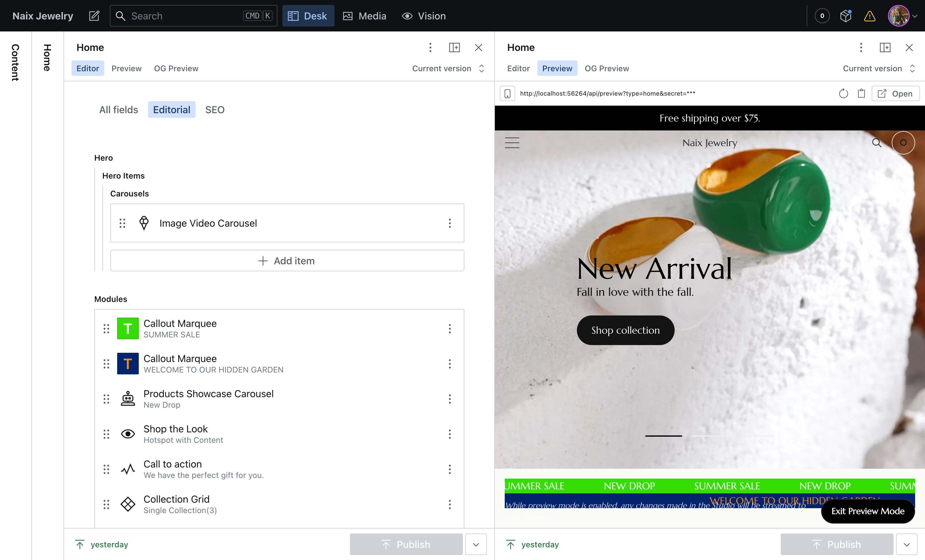This screenshot has height=560, width=925.
Task: Copy preview URL with clipboard icon
Action: point(861,93)
